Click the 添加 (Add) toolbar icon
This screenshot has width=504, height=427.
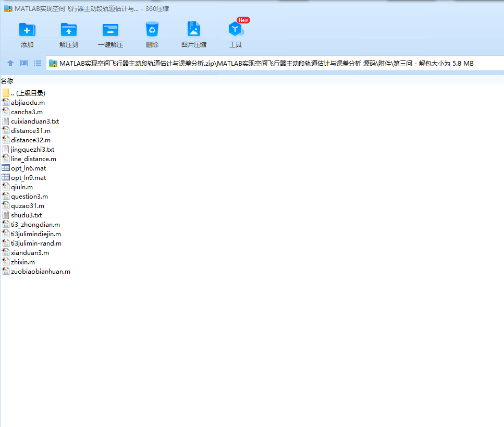click(27, 30)
